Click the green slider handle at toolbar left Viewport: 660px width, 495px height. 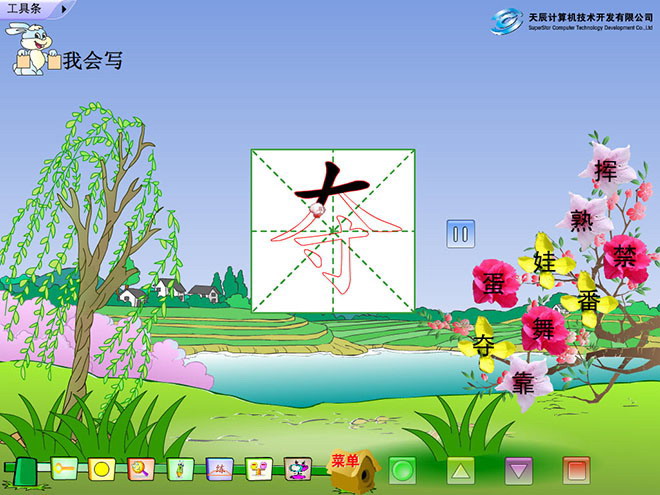pyautogui.click(x=25, y=469)
